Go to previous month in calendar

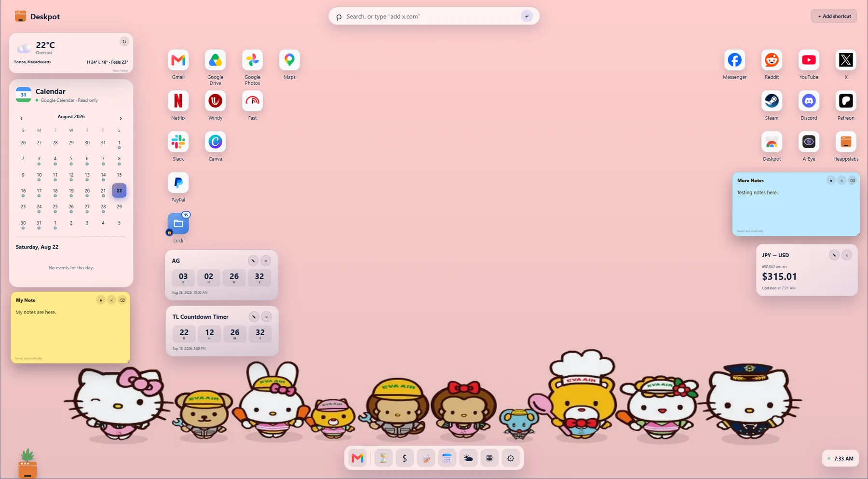pos(21,118)
